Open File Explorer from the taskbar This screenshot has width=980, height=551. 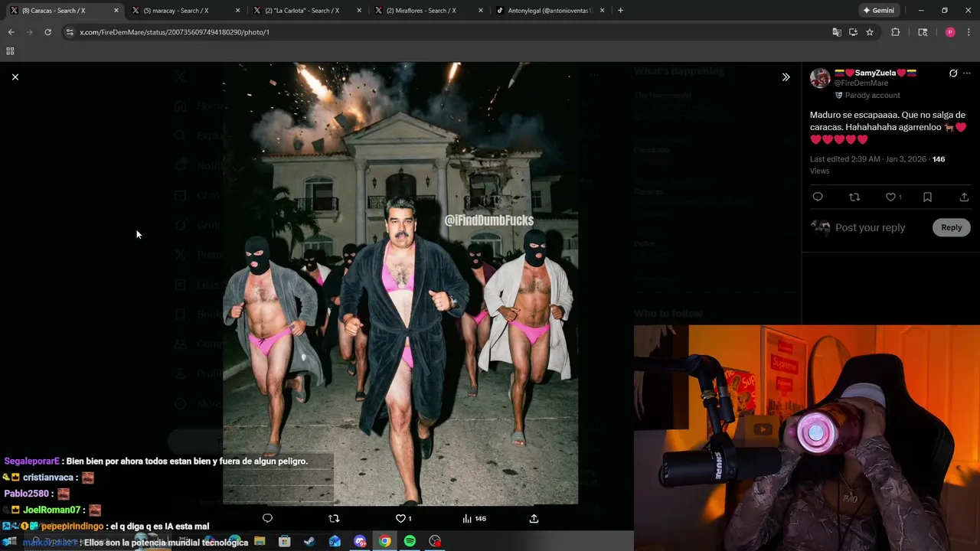pos(260,541)
